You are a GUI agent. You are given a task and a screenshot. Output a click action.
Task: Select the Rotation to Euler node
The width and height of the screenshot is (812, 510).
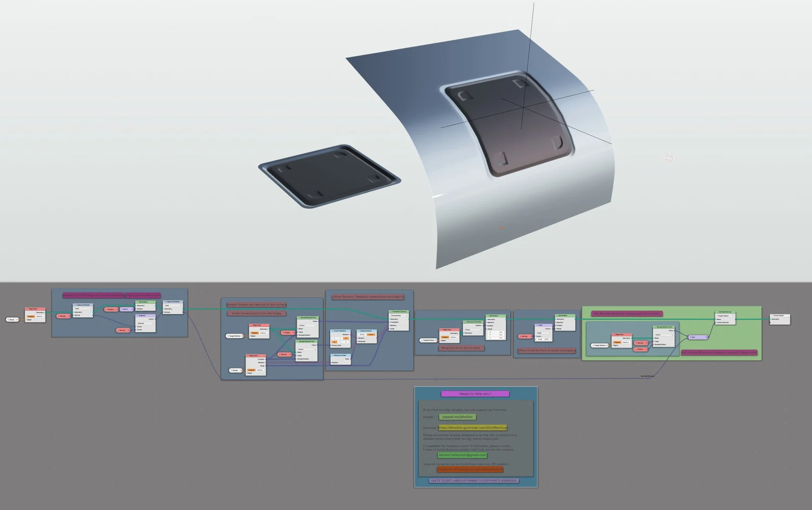(x=341, y=355)
